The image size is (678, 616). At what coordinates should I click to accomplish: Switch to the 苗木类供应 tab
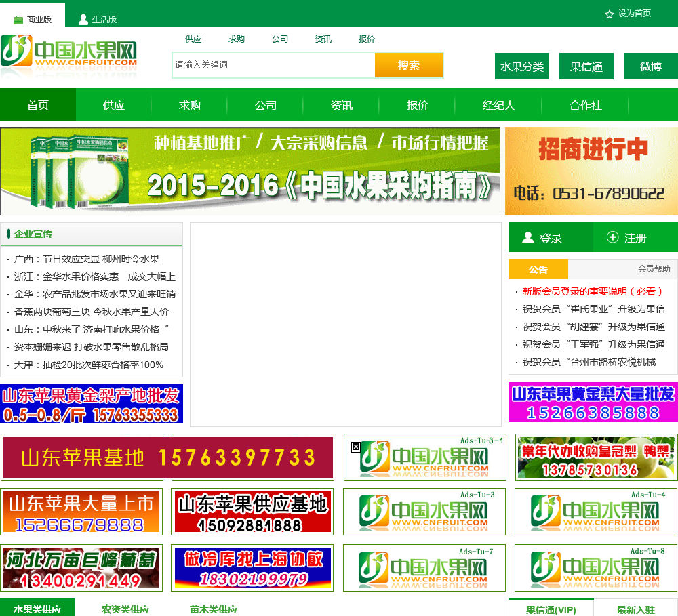[x=214, y=609]
